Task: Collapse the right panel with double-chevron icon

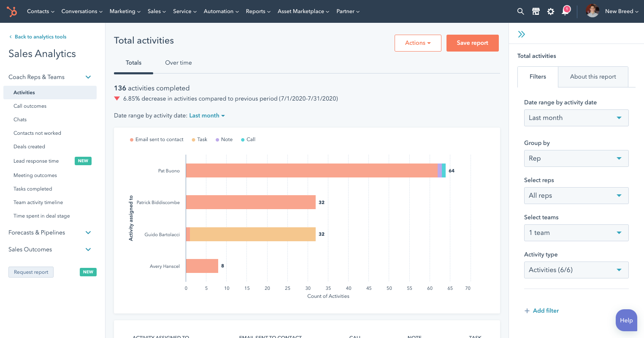Action: [522, 34]
